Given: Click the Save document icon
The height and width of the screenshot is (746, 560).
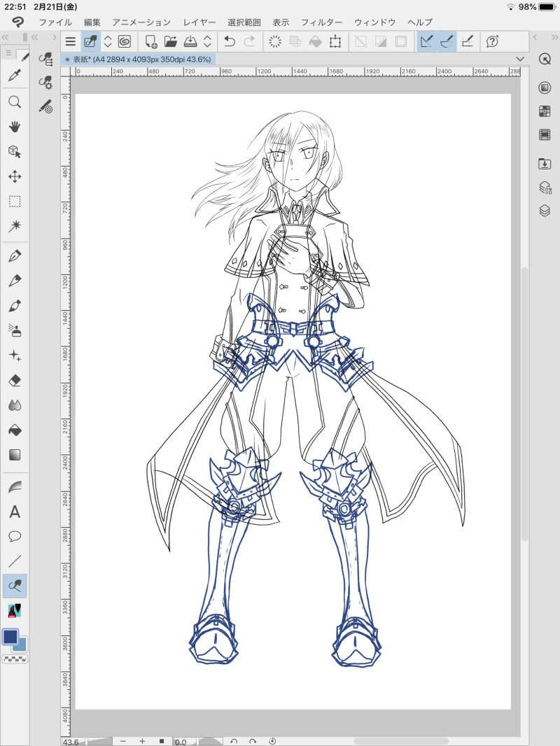Looking at the screenshot, I should click(190, 42).
